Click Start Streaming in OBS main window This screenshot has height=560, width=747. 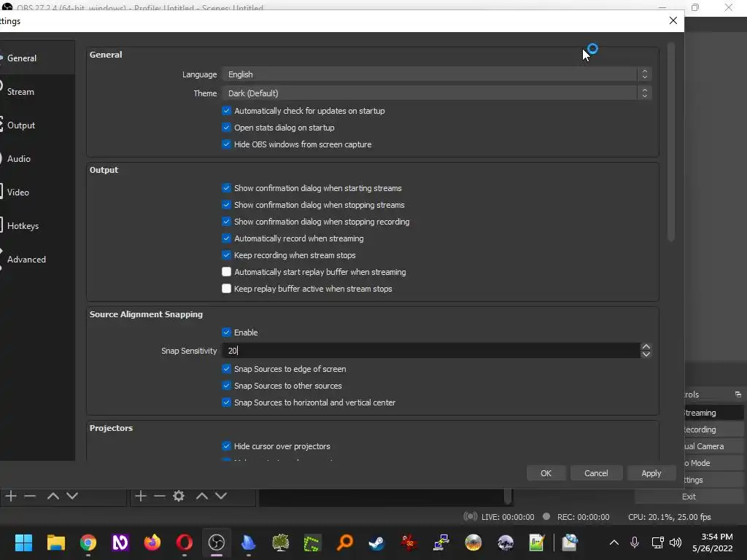(x=713, y=413)
